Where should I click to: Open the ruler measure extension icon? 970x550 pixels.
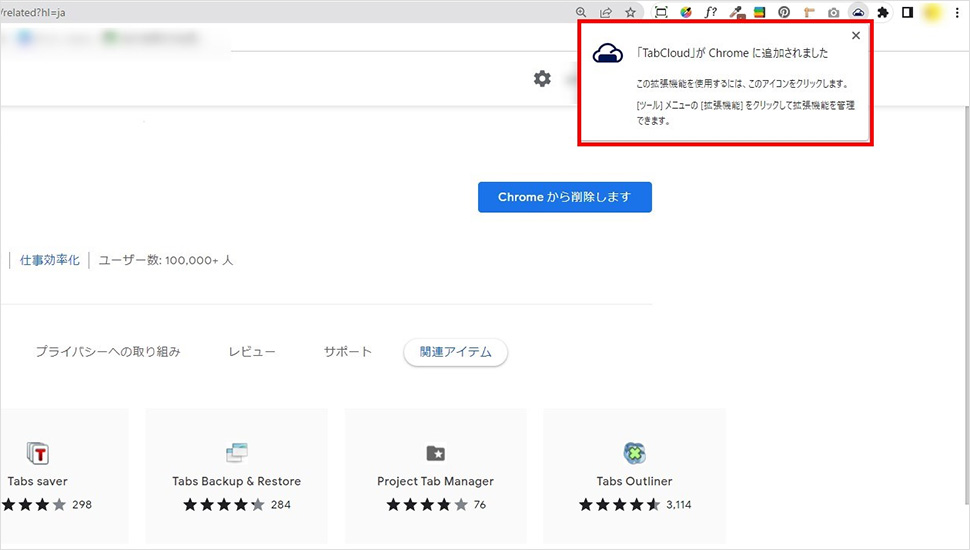pyautogui.click(x=809, y=12)
